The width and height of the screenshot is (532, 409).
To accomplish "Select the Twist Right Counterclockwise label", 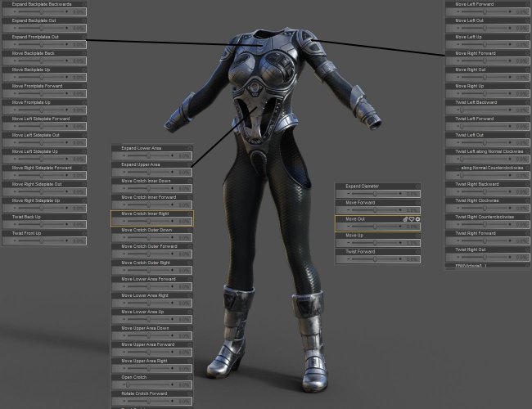I will (485, 217).
